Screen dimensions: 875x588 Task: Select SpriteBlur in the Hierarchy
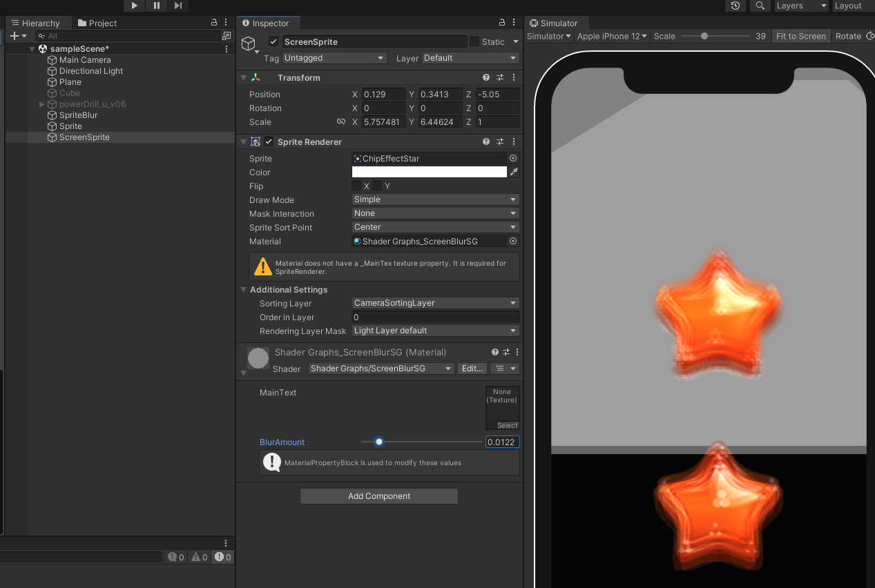[78, 115]
